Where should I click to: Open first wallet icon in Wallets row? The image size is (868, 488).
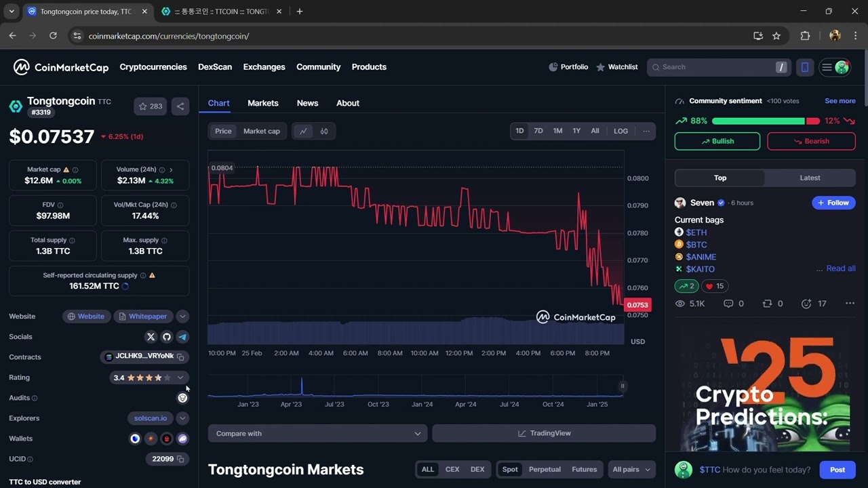pyautogui.click(x=135, y=439)
